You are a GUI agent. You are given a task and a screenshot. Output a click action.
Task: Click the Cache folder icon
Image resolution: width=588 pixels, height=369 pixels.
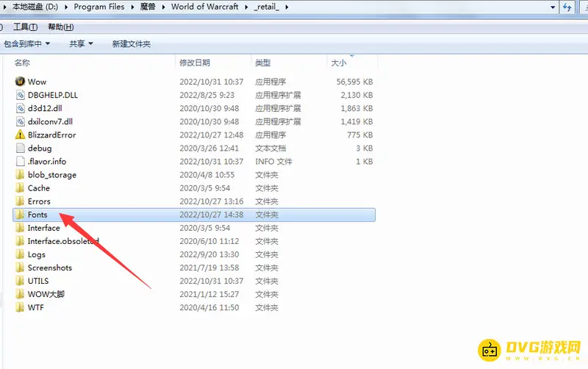(20, 188)
